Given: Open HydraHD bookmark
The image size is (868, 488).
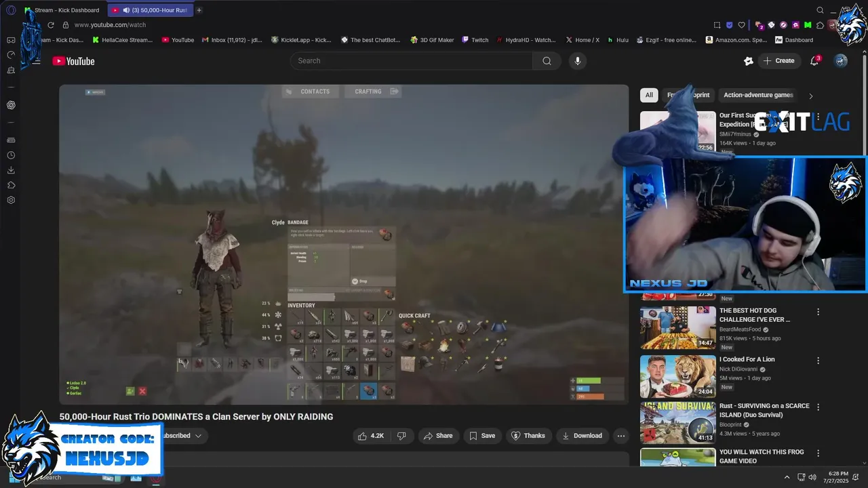Looking at the screenshot, I should pyautogui.click(x=526, y=40).
